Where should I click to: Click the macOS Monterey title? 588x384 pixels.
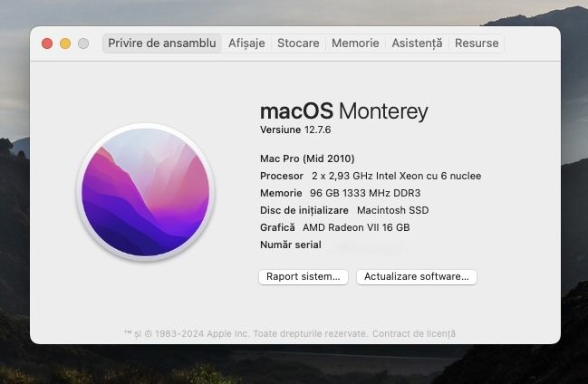click(344, 111)
